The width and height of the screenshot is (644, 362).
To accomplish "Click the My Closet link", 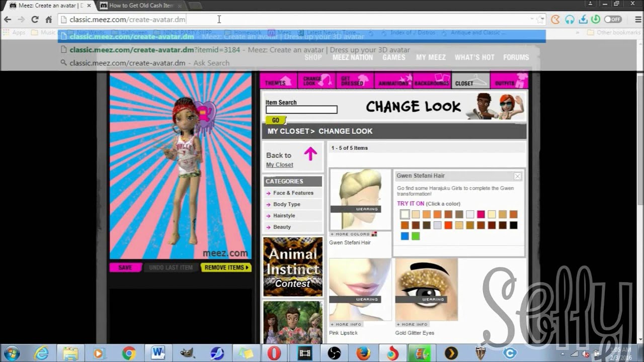I will [x=280, y=165].
